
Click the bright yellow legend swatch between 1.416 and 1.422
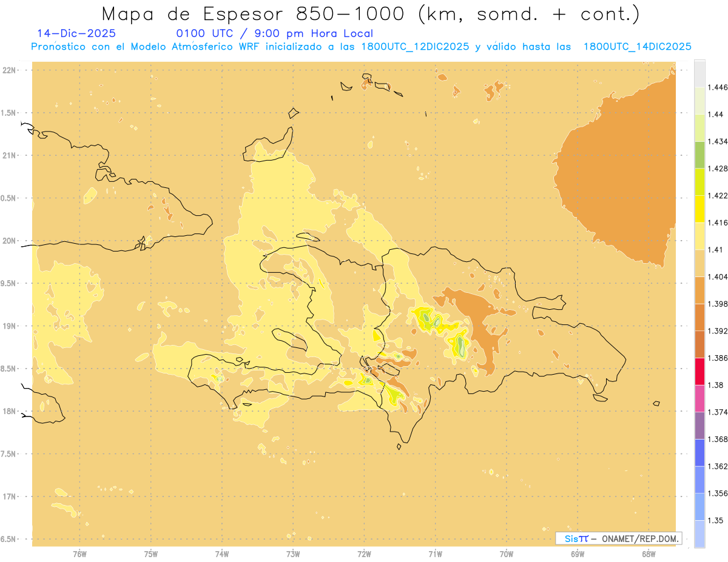[699, 209]
